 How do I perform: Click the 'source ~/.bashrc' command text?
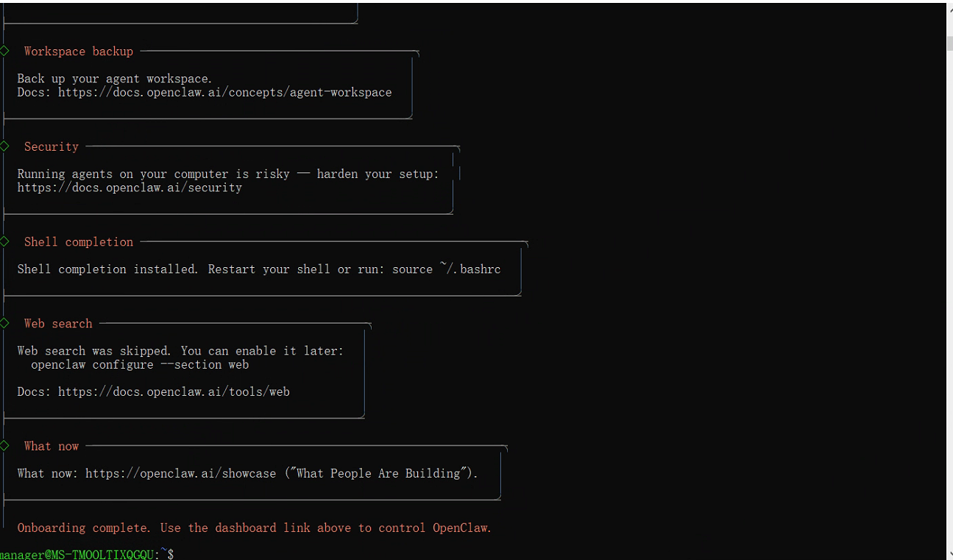pos(447,269)
